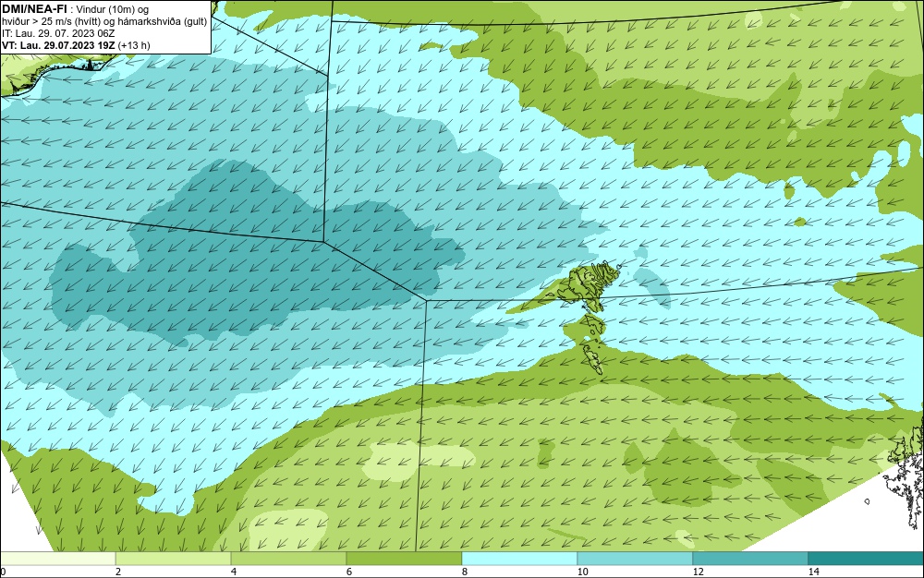Click the legend value 10

[583, 572]
